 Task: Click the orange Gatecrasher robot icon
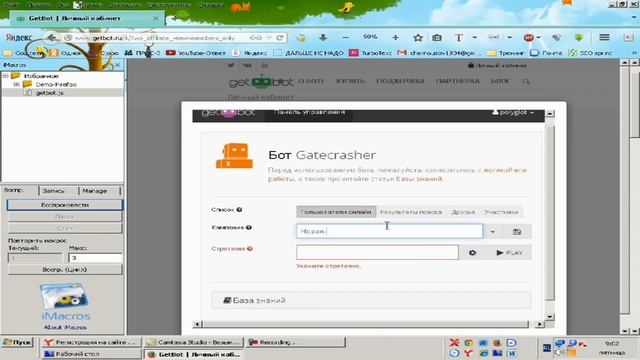click(234, 156)
